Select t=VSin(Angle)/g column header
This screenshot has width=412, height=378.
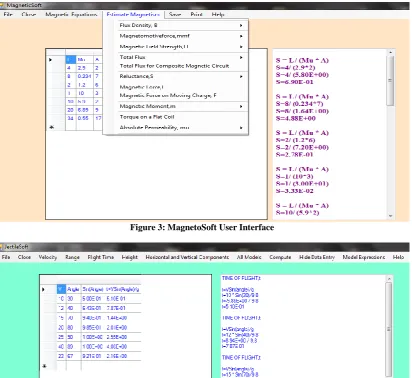[x=122, y=289]
